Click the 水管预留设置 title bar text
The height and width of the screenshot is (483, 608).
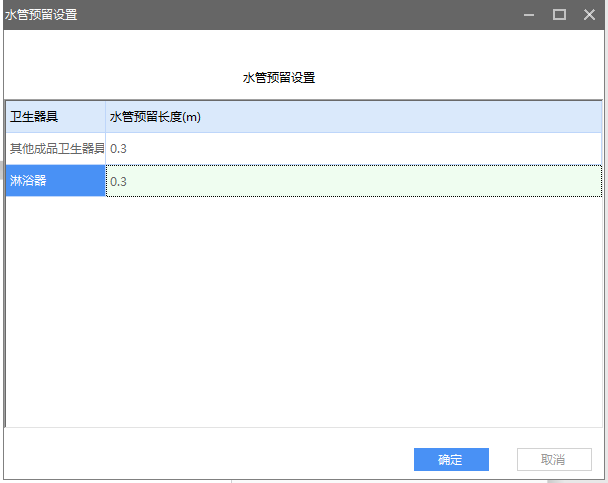pos(41,14)
